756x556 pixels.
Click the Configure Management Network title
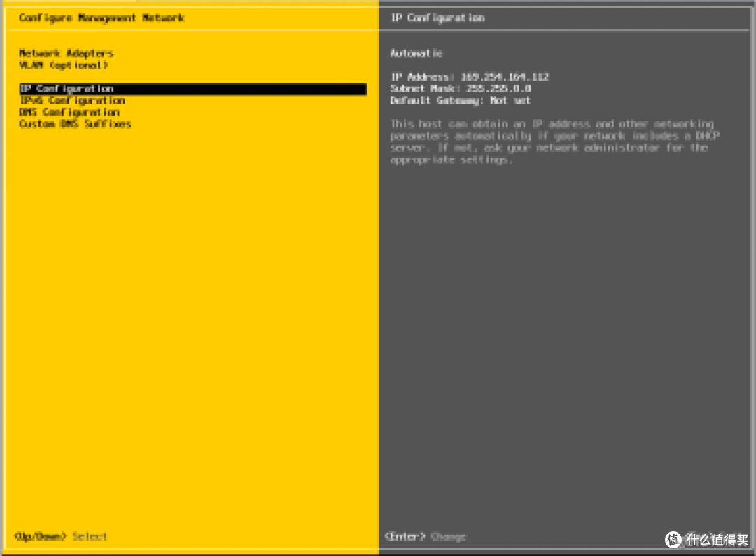(101, 18)
